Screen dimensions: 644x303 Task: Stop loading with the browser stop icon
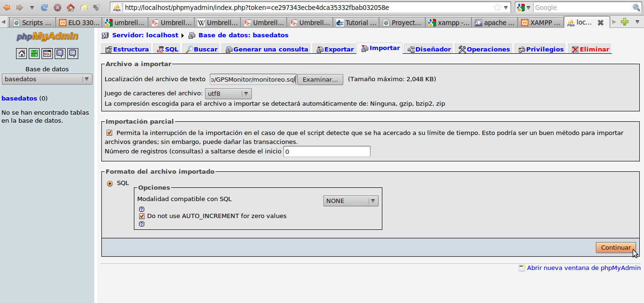[x=57, y=8]
